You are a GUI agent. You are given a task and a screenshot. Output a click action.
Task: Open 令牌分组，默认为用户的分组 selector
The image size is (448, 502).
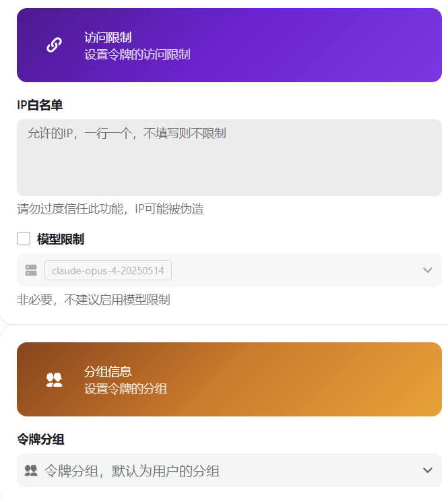pos(230,470)
